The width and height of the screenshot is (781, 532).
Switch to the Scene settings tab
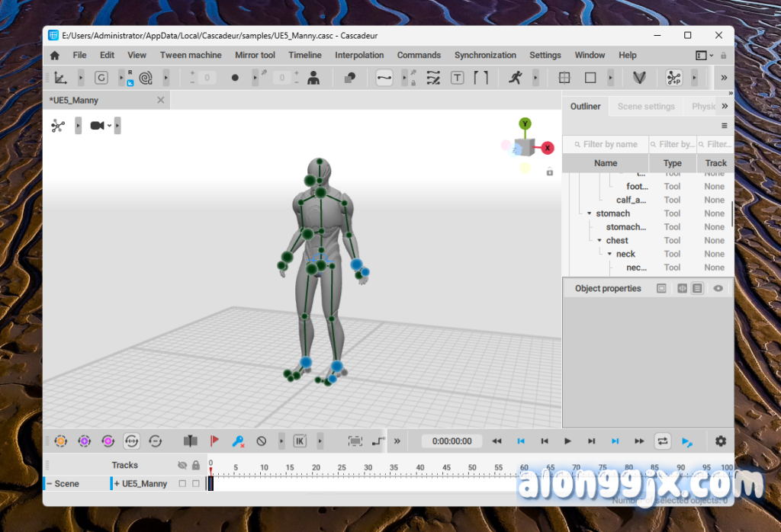645,107
